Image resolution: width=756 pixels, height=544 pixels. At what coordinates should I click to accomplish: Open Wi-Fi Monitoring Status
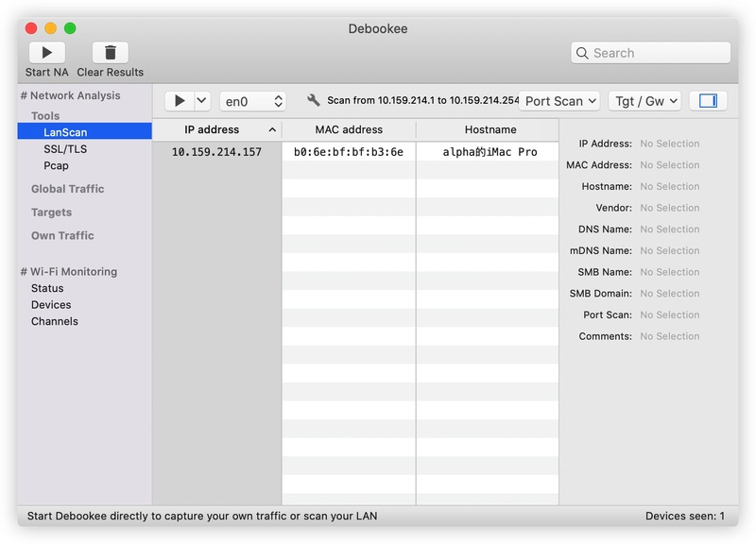(47, 288)
